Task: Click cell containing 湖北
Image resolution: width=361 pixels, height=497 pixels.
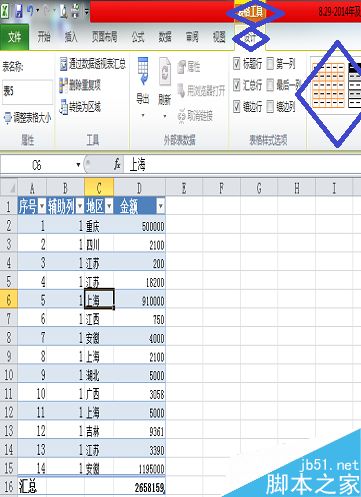Action: 99,375
